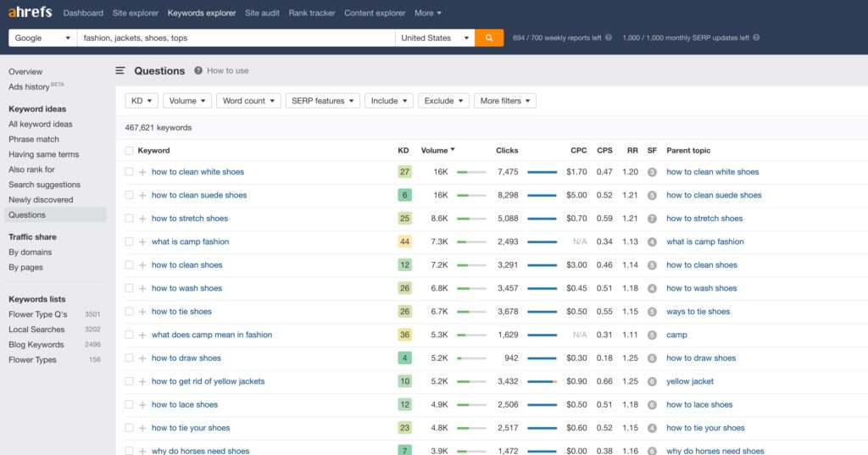868x455 pixels.
Task: Add 'how to clean suede shoes' with plus icon
Action: (142, 196)
